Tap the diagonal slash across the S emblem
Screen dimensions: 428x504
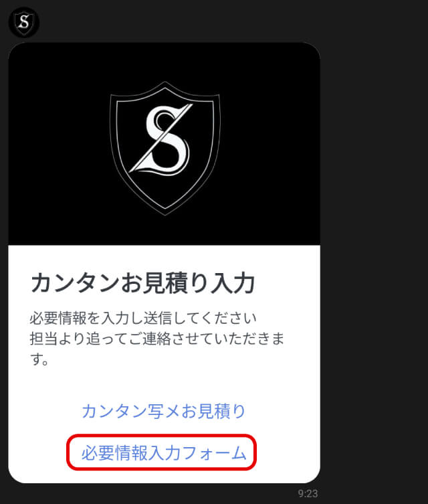[x=160, y=138]
